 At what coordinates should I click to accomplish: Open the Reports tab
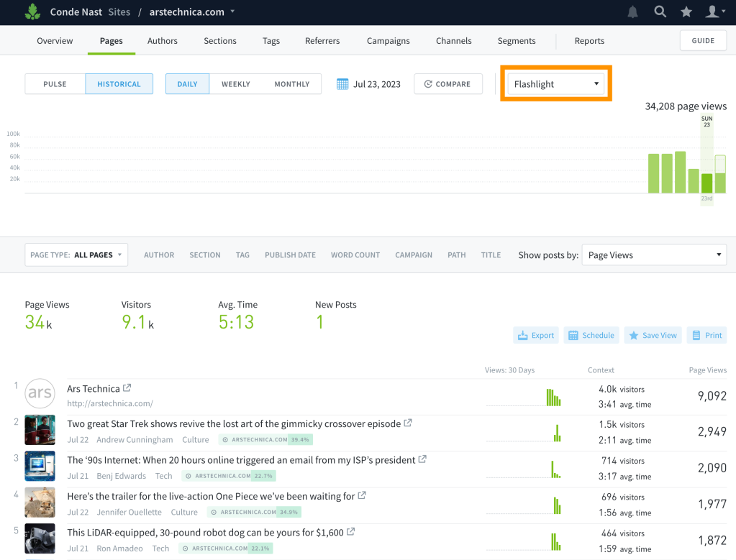[x=589, y=41]
